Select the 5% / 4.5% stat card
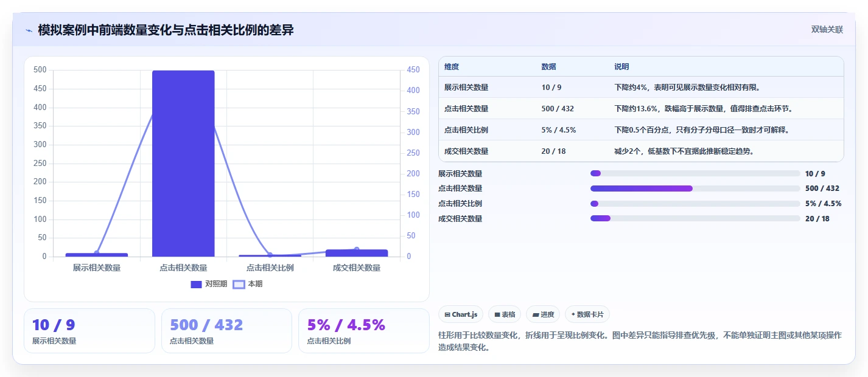Viewport: 868px width, 377px height. pyautogui.click(x=364, y=331)
